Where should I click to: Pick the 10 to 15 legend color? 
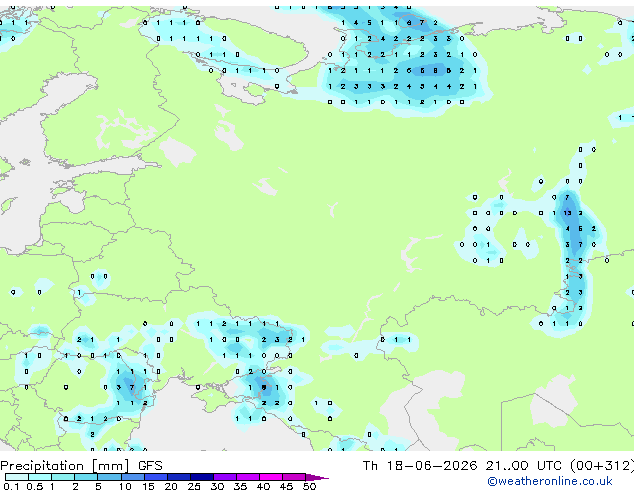[x=132, y=477]
